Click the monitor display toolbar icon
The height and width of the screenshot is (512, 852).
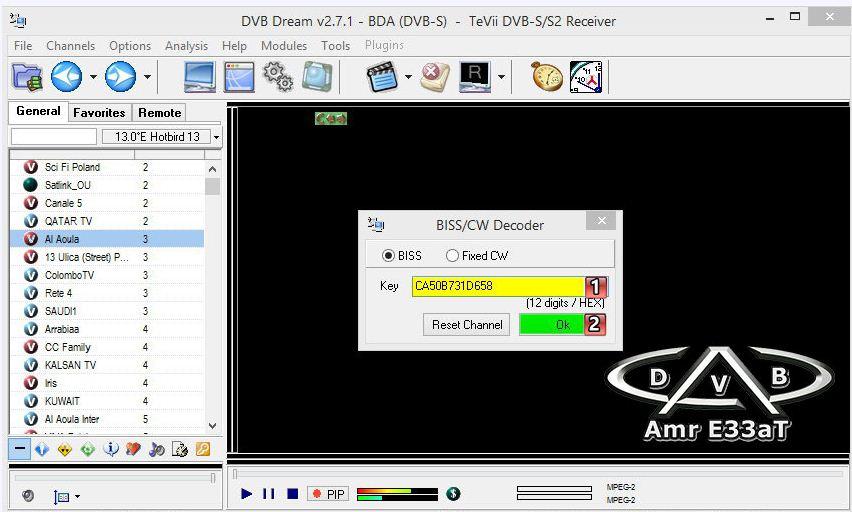199,77
